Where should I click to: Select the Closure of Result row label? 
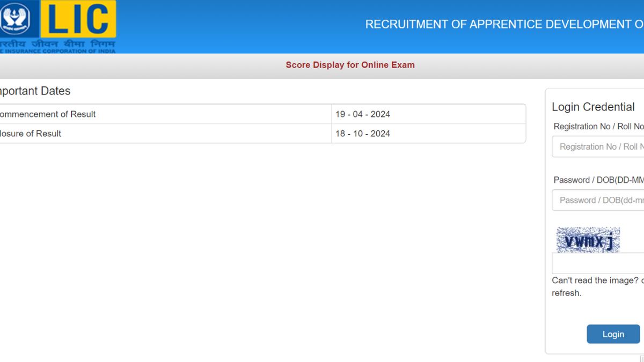31,134
